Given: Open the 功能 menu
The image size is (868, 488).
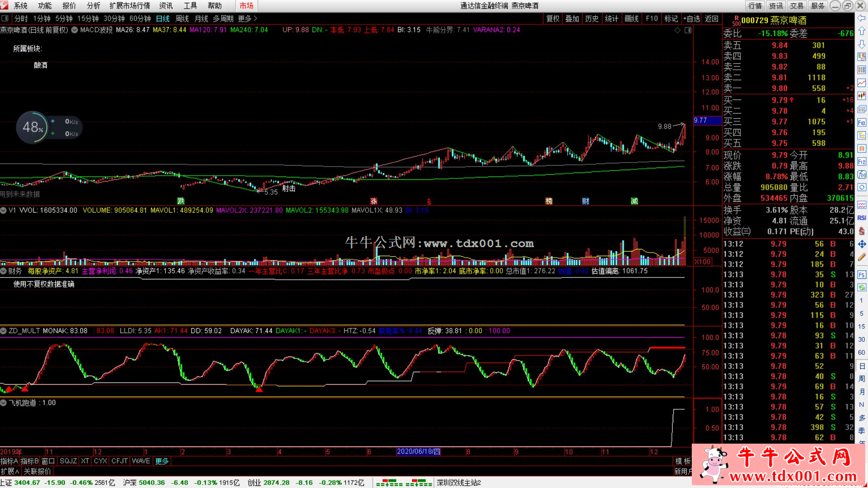Looking at the screenshot, I should (45, 6).
